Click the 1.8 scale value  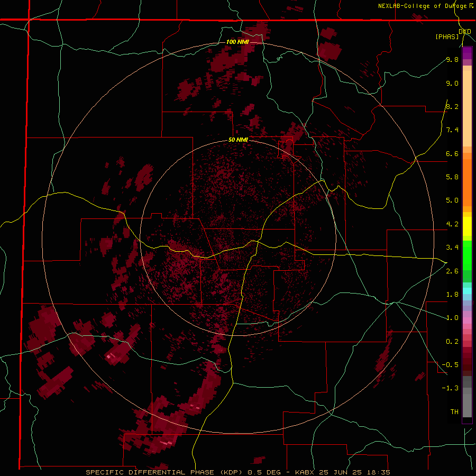coord(452,294)
